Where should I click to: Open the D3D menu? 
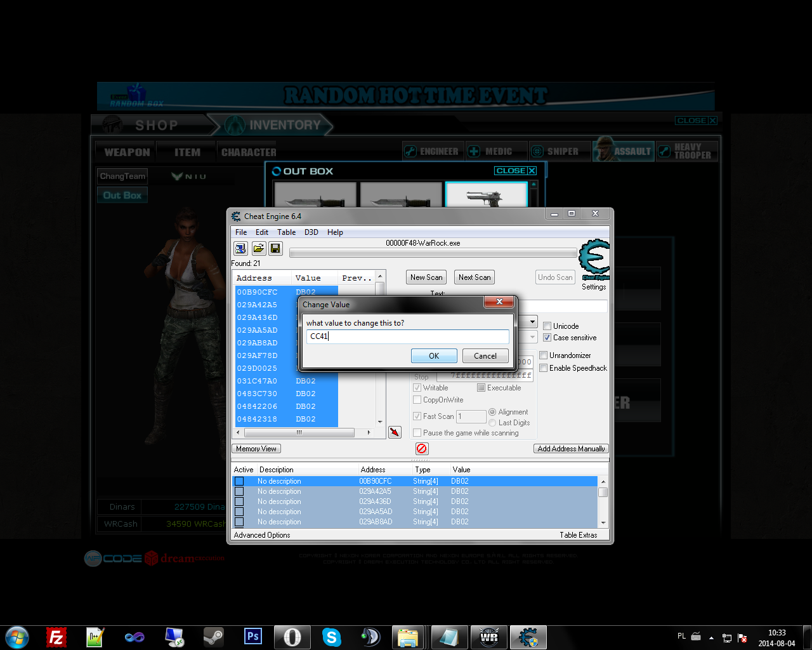311,232
